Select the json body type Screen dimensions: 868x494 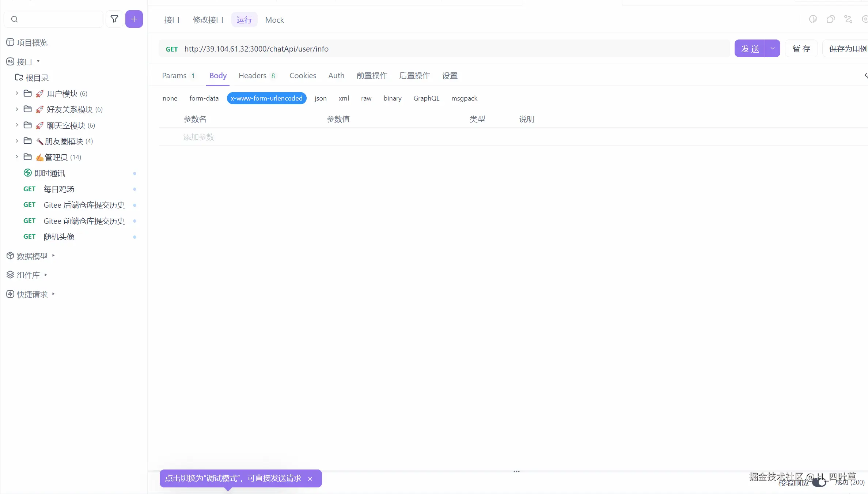tap(321, 98)
